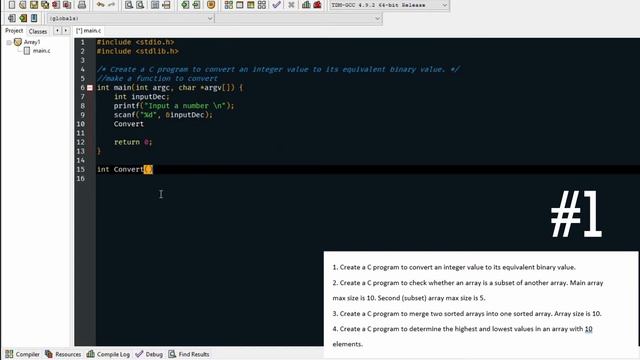
Task: Click on 'int inputDec;' in line 7
Action: click(142, 97)
